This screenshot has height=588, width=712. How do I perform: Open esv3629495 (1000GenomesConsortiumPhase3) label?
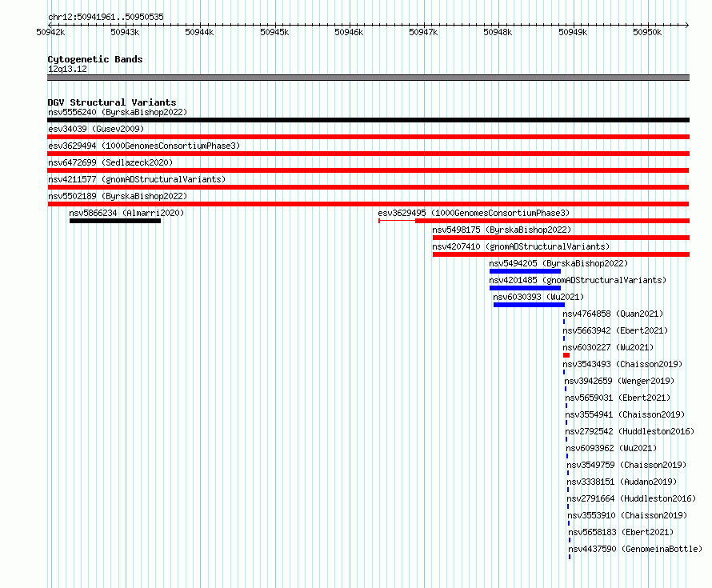point(474,213)
